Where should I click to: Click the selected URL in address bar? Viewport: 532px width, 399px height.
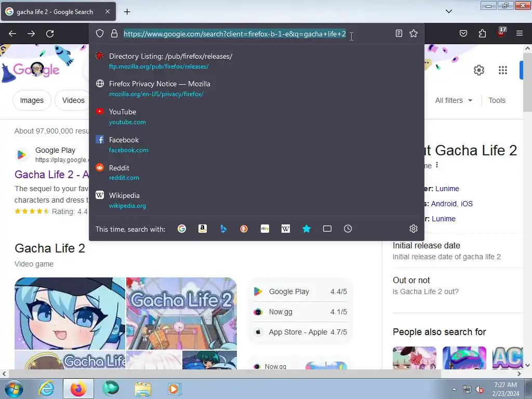(234, 34)
